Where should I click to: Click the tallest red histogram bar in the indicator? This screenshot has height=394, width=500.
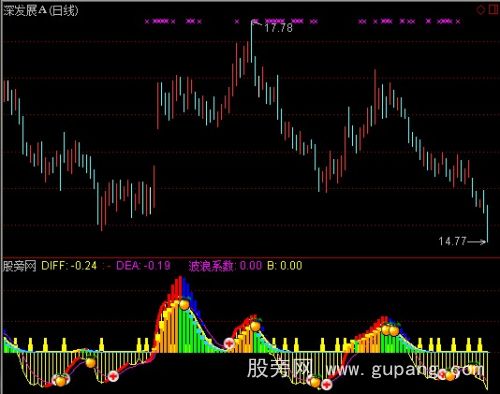pos(180,288)
